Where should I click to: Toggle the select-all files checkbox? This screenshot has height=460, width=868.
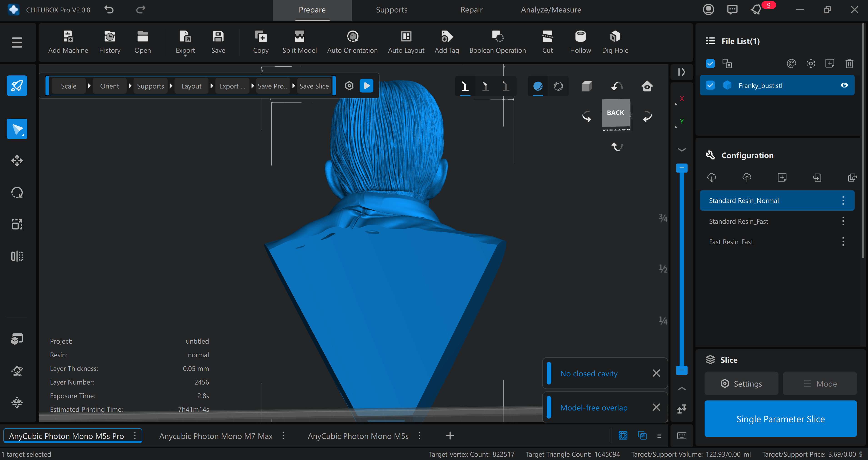(710, 63)
